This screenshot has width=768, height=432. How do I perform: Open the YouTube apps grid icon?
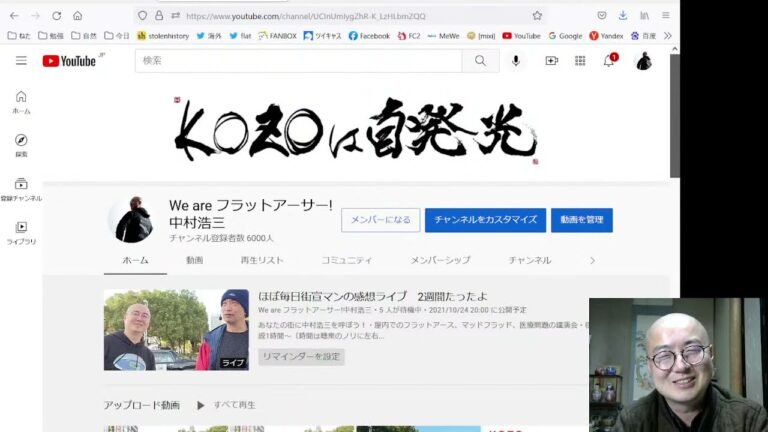pyautogui.click(x=580, y=61)
